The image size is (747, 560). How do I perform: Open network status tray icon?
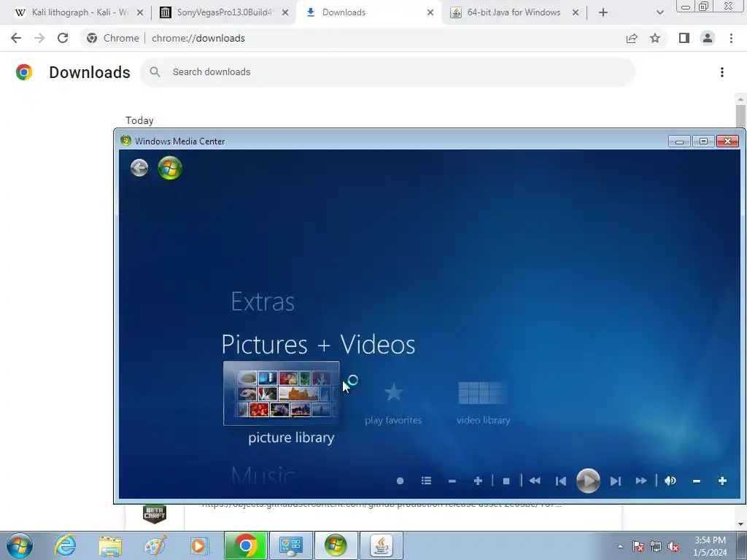(x=656, y=546)
